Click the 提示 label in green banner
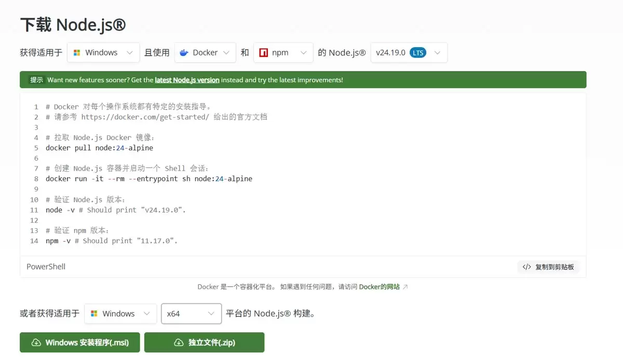 point(36,80)
